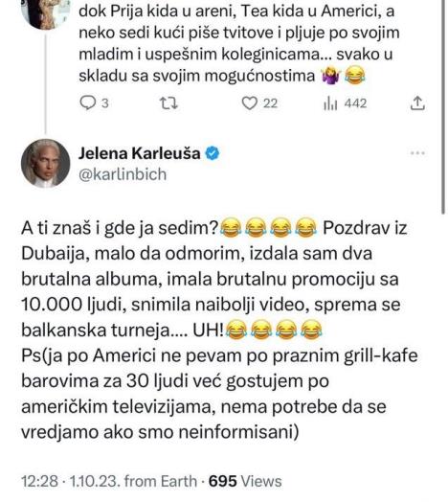Screen dimensions: 448x502
Task: Click the reply count number 3
Action: 105,103
